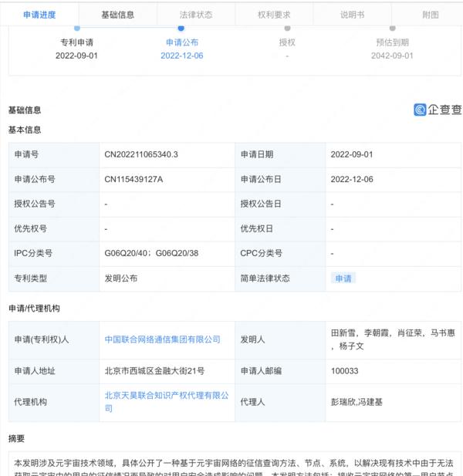Click the IPC分类号 label cell
The width and height of the screenshot is (463, 476).
[x=54, y=253]
